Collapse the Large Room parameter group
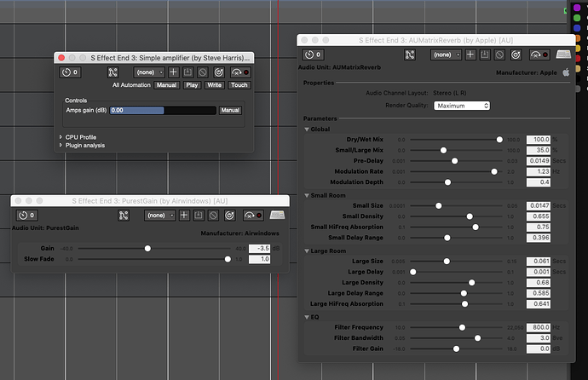 (307, 251)
